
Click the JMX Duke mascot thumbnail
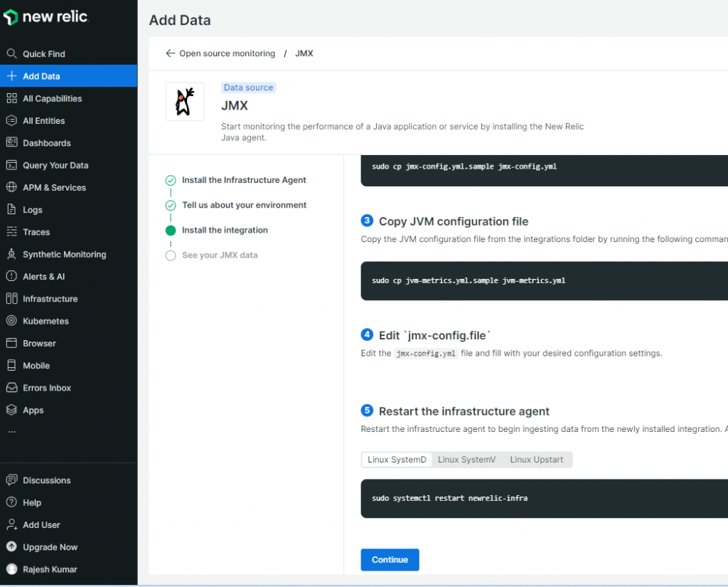(x=185, y=101)
